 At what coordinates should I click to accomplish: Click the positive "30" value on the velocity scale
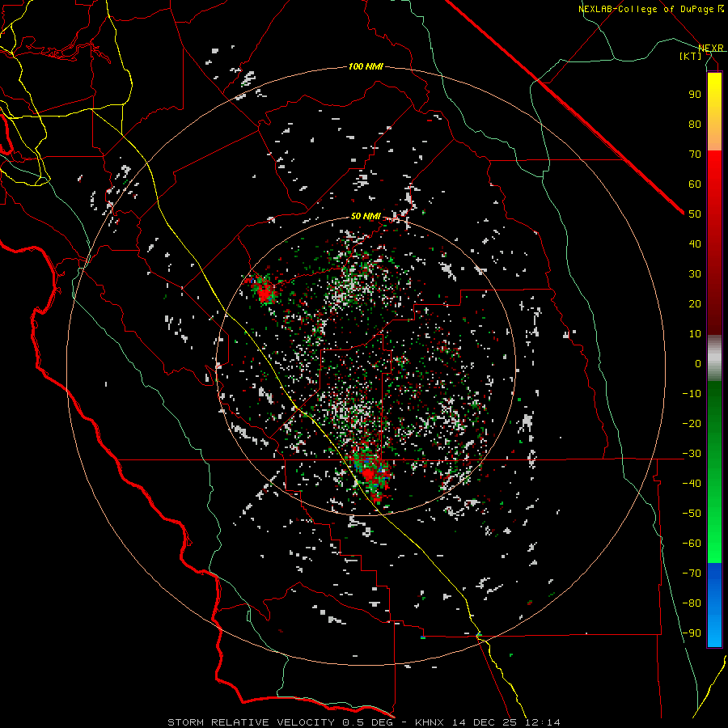pos(695,274)
